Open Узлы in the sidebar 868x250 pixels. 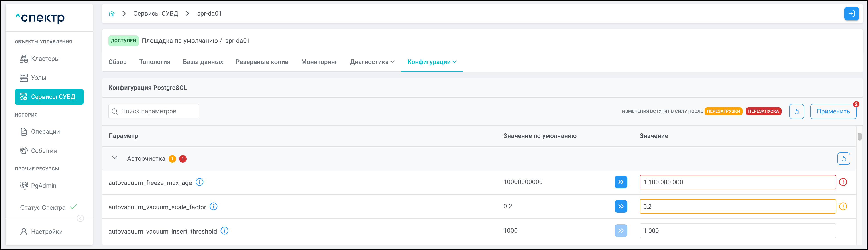tap(39, 78)
